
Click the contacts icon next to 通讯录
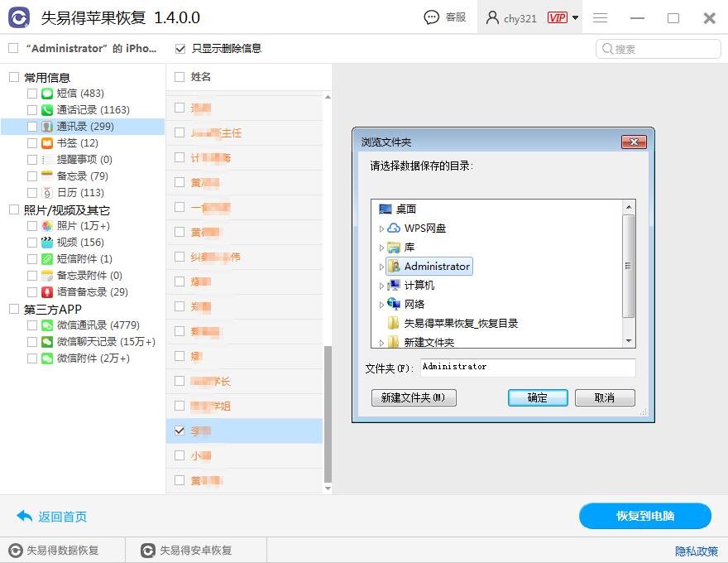(x=47, y=127)
